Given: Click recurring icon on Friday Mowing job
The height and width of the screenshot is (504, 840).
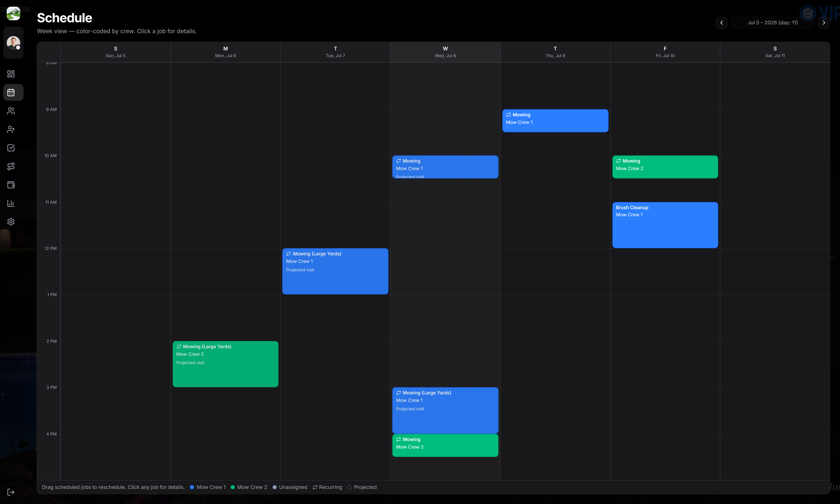Looking at the screenshot, I should click(x=618, y=161).
